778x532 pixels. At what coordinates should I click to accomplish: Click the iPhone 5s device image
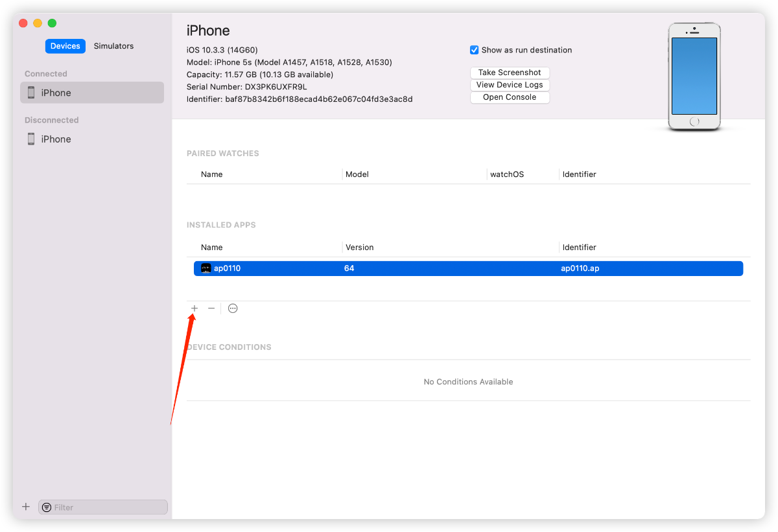[x=694, y=76]
